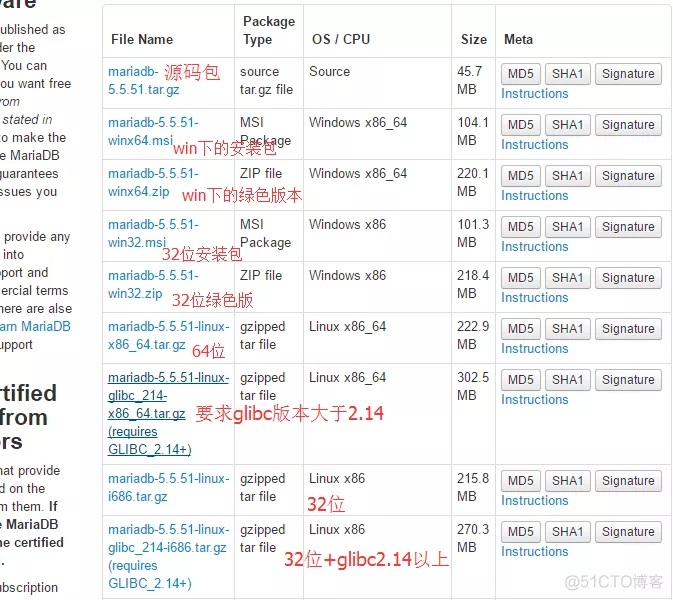
Task: Download mariadb-5.5.51-win32.msi
Action: (x=153, y=233)
